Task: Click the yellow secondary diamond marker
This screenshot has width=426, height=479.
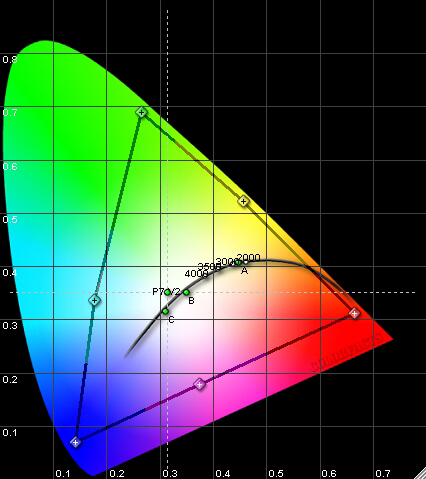Action: [x=244, y=201]
